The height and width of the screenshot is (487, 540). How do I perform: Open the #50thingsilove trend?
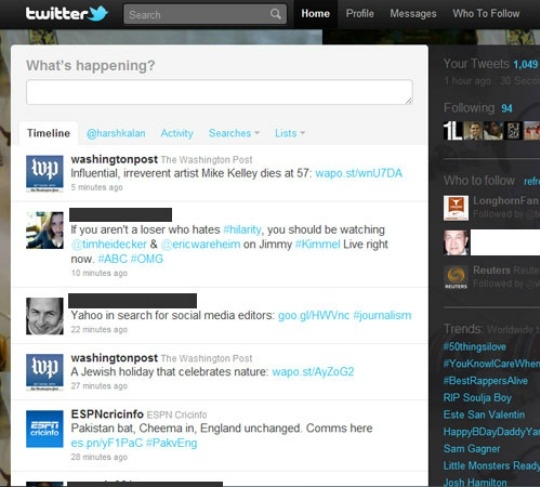pos(475,347)
